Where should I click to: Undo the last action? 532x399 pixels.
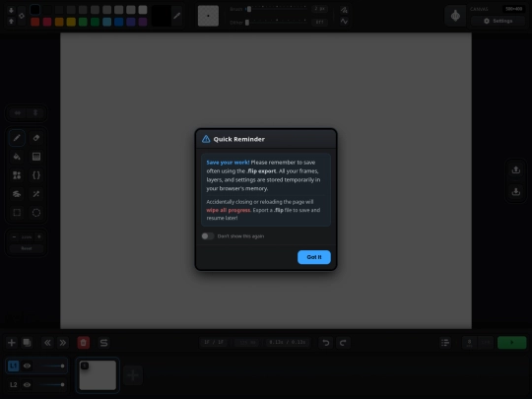(x=326, y=343)
